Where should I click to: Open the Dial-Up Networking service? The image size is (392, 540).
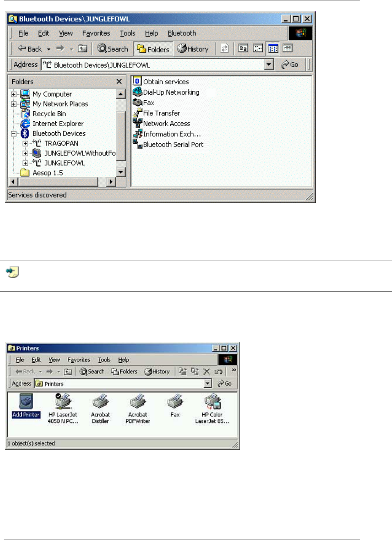[x=167, y=92]
